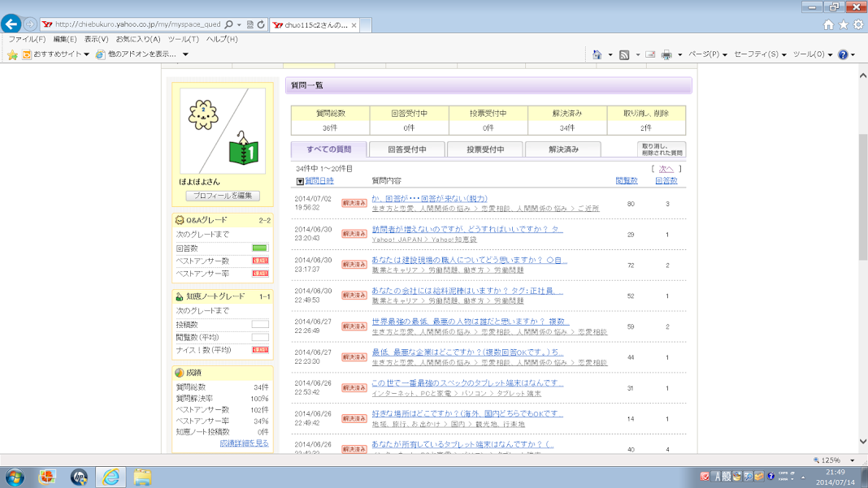The image size is (868, 488).
Task: Open the 成績詳細を見る link
Action: (x=244, y=443)
